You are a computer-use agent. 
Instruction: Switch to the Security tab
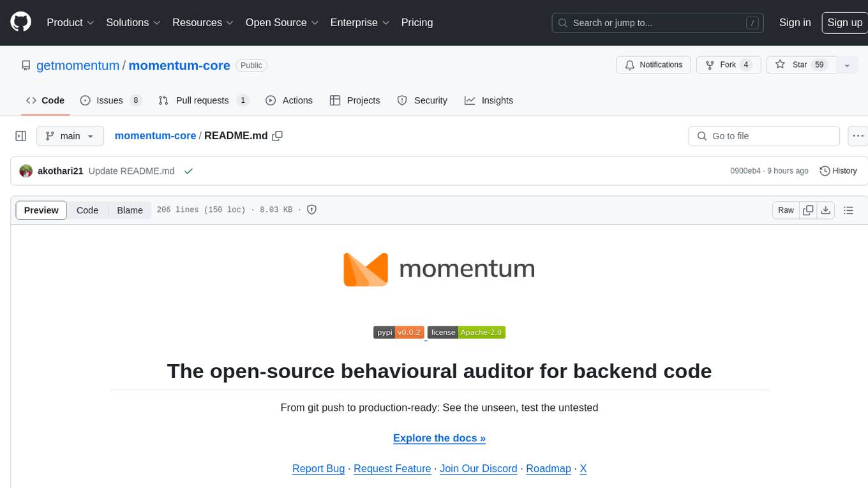click(423, 100)
